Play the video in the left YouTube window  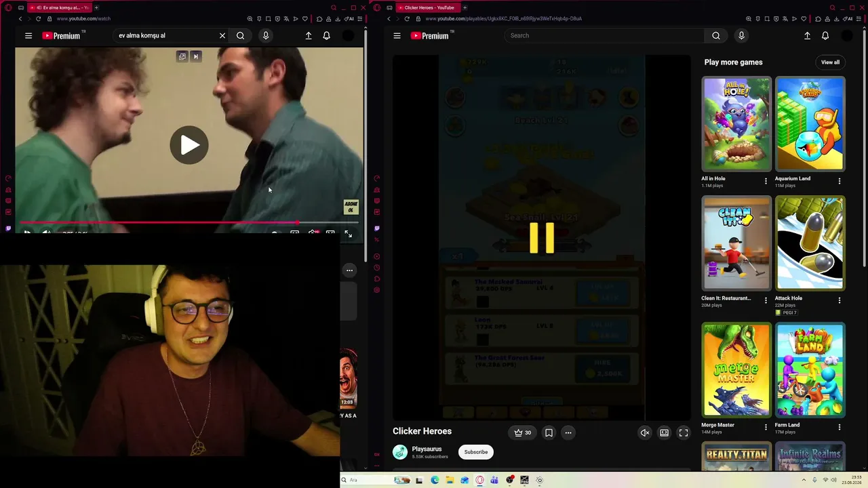[189, 144]
